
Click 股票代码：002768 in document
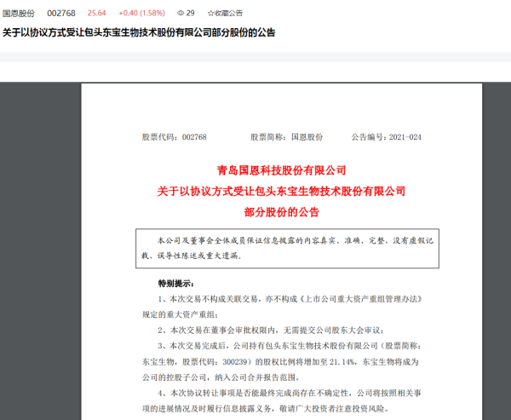tap(174, 137)
